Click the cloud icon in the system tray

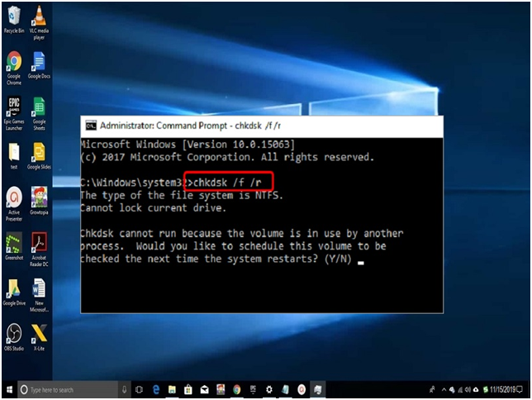tap(476, 389)
